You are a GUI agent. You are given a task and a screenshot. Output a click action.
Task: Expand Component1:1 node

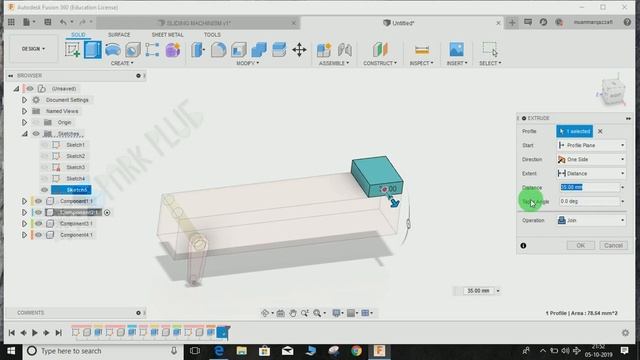click(24, 201)
